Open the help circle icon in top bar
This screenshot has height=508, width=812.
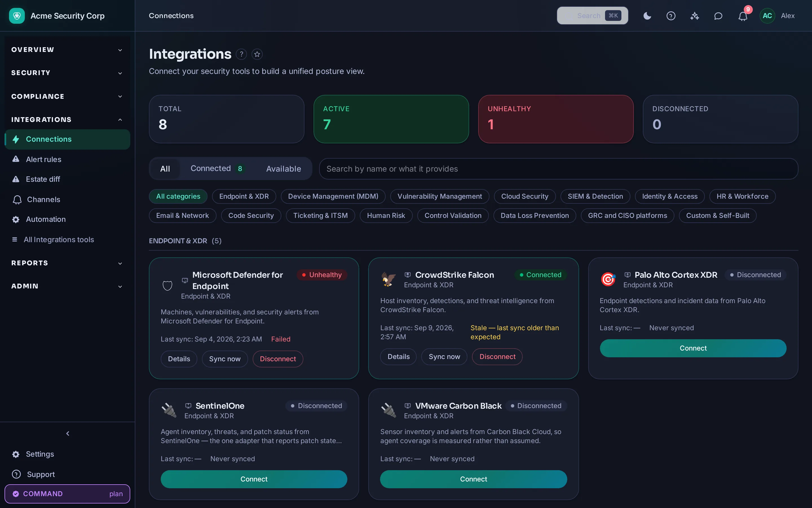671,16
